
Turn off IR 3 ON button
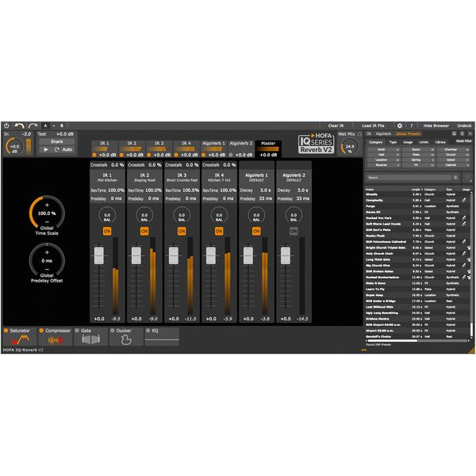pyautogui.click(x=182, y=232)
